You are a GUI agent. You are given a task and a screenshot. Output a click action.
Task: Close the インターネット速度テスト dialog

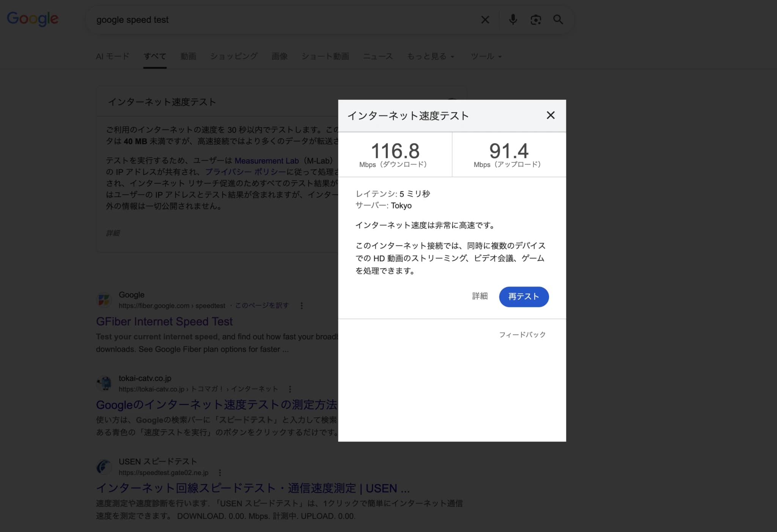coord(551,115)
